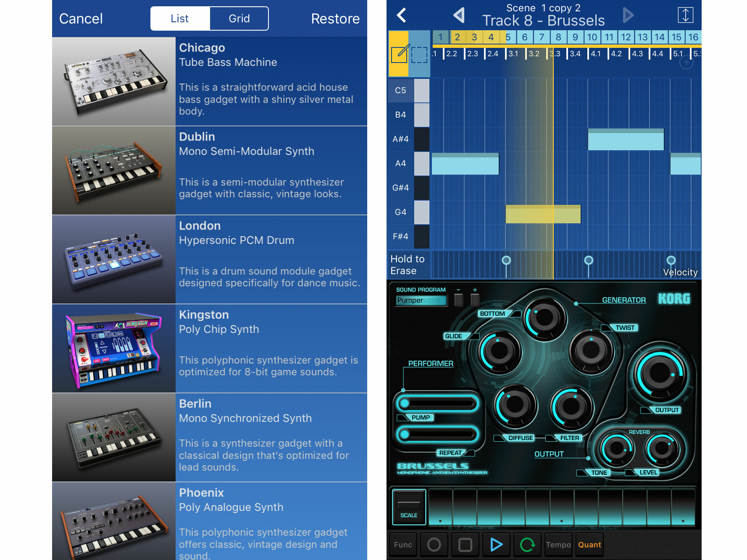Tap the REPEAT performer slider
This screenshot has width=747, height=560.
coord(438,434)
